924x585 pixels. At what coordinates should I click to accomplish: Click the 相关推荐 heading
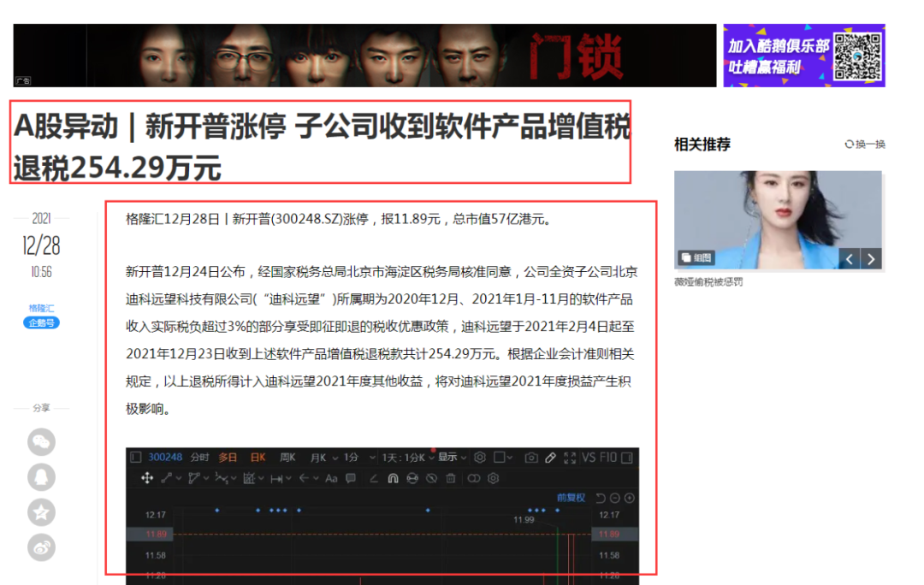point(702,145)
